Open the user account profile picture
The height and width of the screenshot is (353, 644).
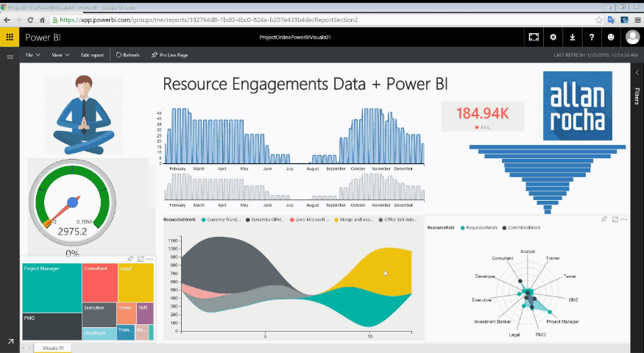coord(631,37)
